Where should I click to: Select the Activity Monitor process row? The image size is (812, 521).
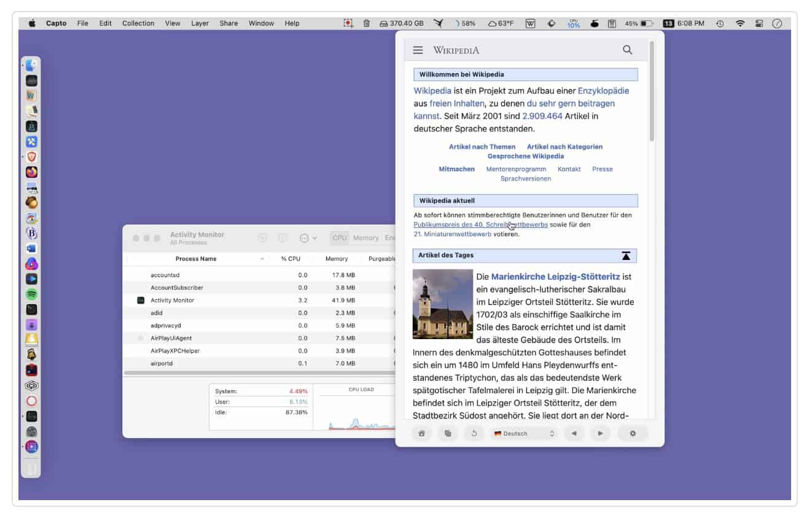tap(259, 300)
